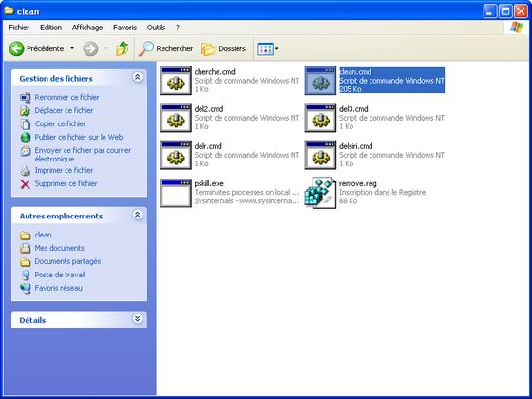Click the up-one-level folder icon
This screenshot has height=399, width=532.
123,48
